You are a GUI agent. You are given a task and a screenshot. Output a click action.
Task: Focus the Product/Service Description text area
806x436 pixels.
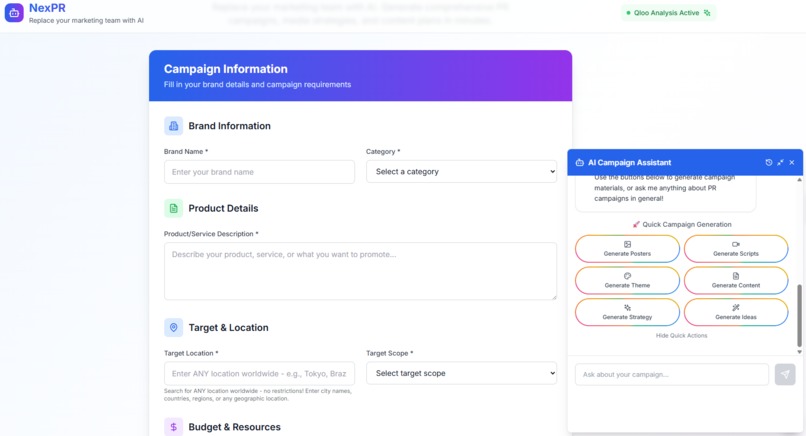point(360,271)
